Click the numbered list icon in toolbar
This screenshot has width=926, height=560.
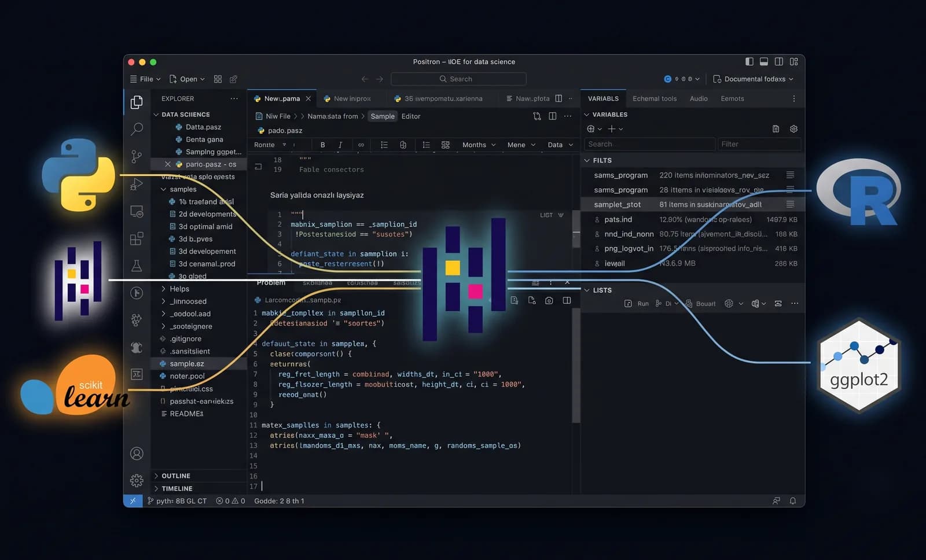pyautogui.click(x=426, y=145)
